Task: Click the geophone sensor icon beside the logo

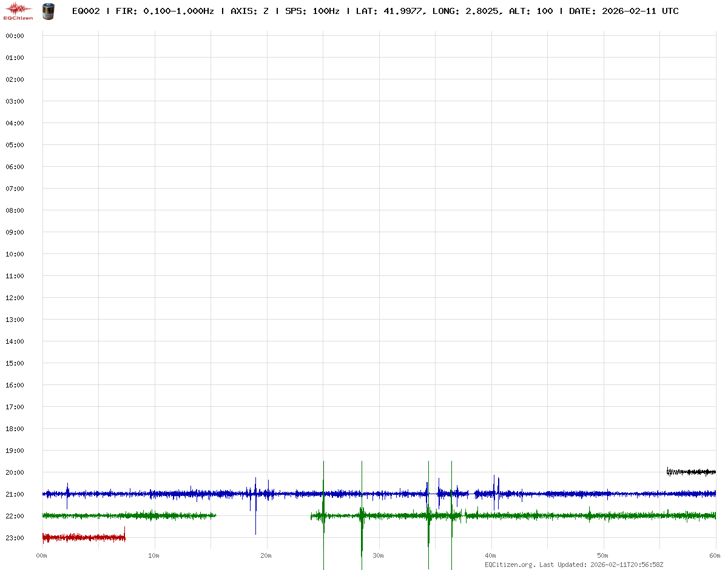Action: click(x=47, y=11)
